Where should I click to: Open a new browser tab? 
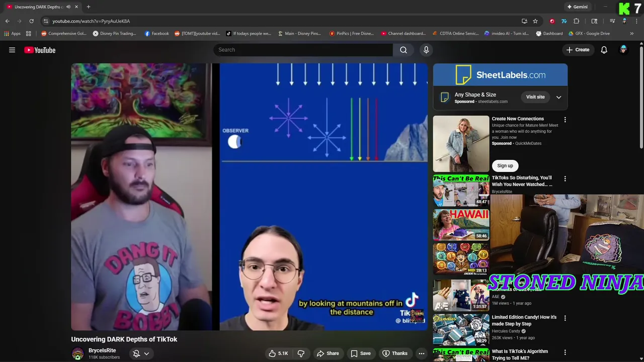(88, 7)
